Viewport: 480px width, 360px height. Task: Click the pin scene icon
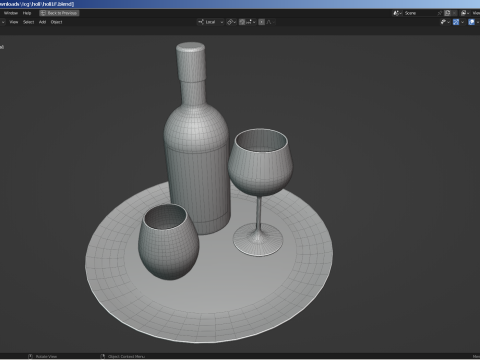click(x=440, y=13)
